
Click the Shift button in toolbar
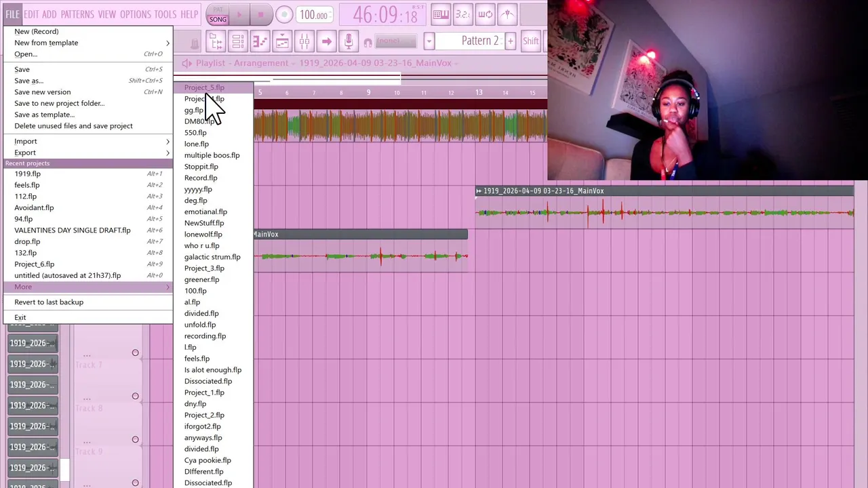[530, 41]
